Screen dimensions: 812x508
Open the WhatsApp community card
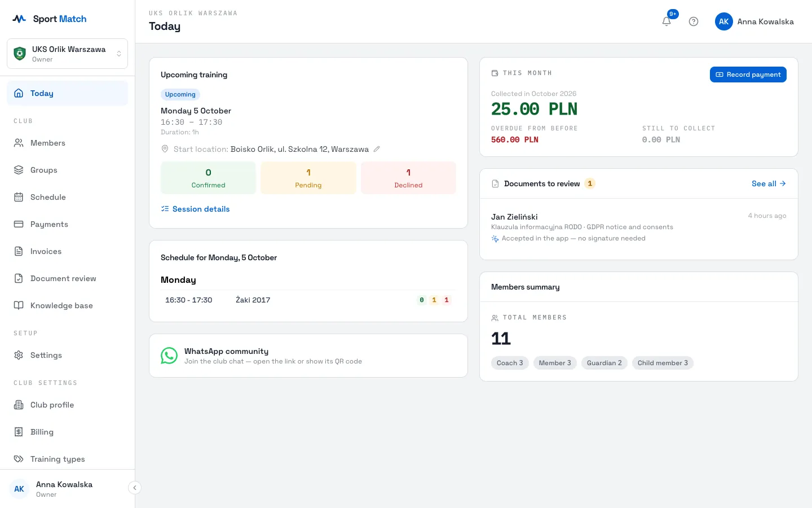[308, 356]
